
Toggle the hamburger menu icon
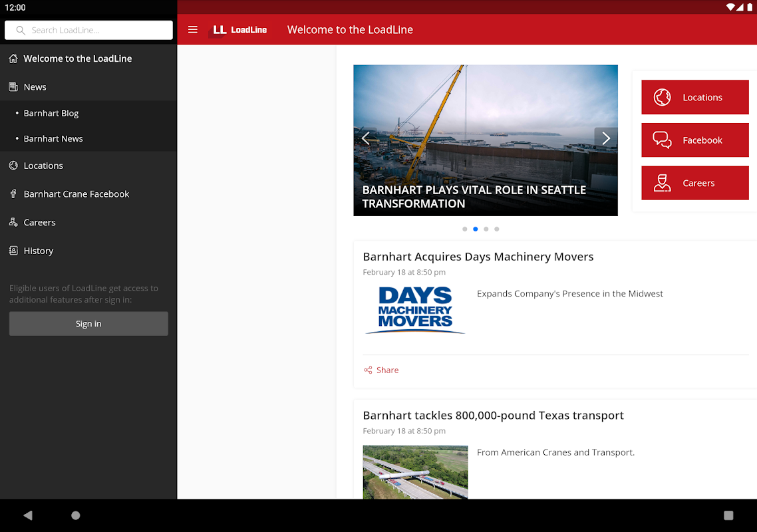coord(193,29)
